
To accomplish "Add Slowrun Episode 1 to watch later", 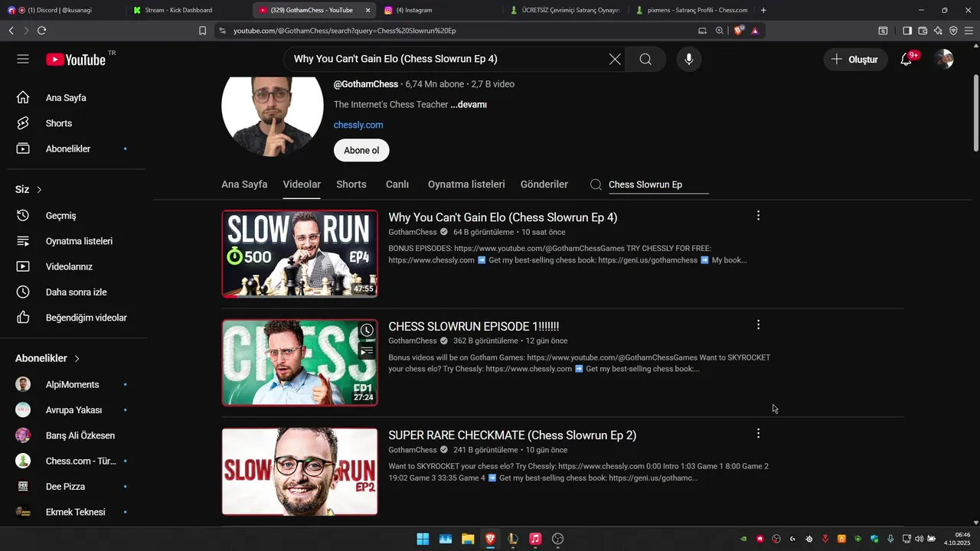I will point(367,331).
